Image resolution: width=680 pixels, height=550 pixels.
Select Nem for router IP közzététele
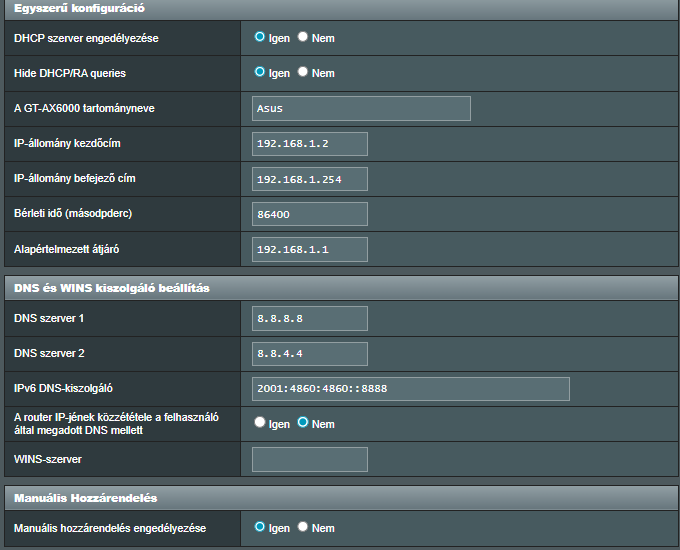pyautogui.click(x=303, y=423)
